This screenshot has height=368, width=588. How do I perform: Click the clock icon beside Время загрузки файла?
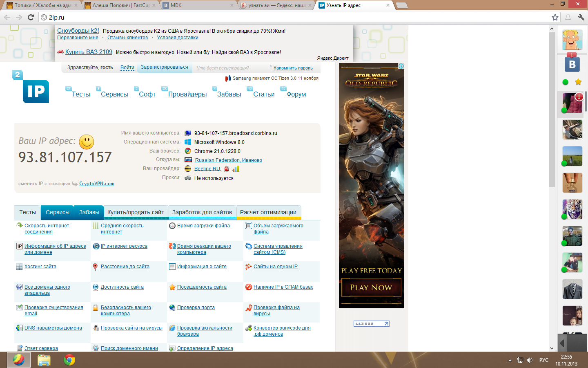click(172, 226)
